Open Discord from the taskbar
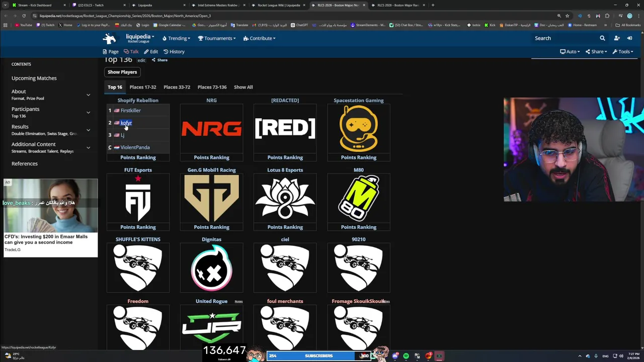The image size is (644, 362). coord(395,356)
